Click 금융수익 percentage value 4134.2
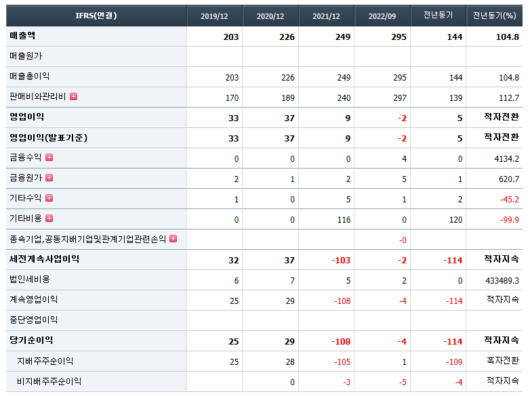 coord(506,159)
